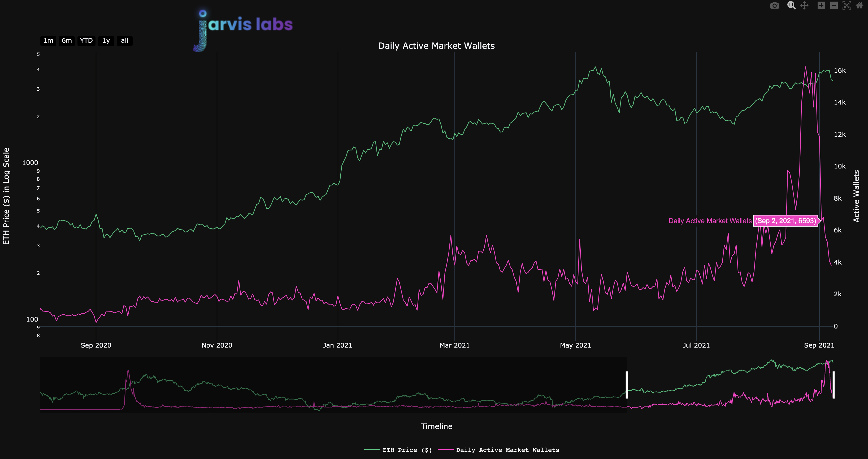Select the 6m range button

[x=67, y=41]
